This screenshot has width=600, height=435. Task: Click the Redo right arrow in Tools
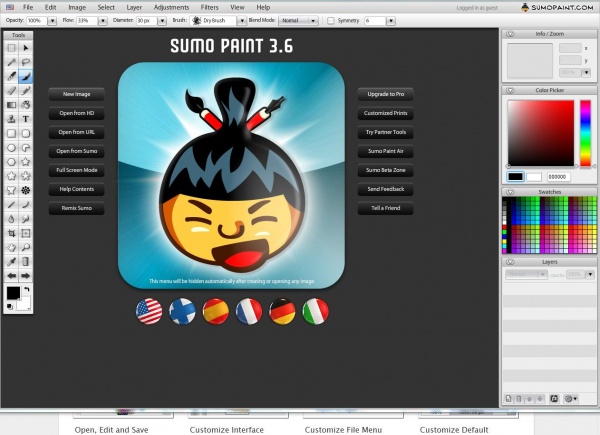(26, 276)
